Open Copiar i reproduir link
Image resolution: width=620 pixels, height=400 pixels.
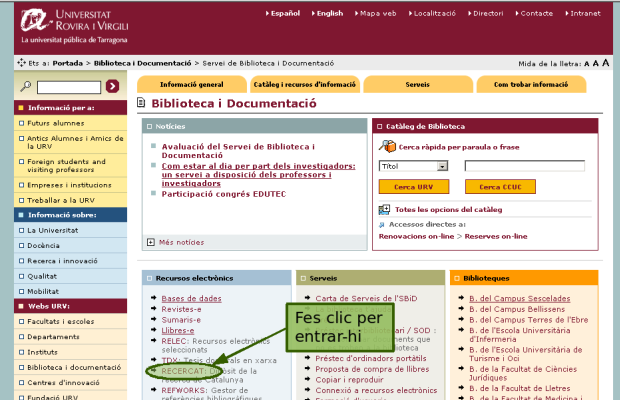(x=349, y=380)
